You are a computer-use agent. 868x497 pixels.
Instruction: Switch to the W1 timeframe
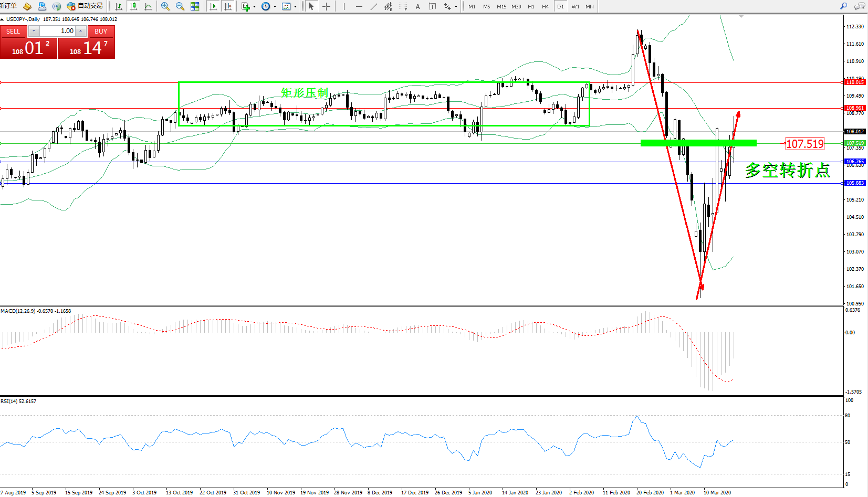tap(576, 6)
